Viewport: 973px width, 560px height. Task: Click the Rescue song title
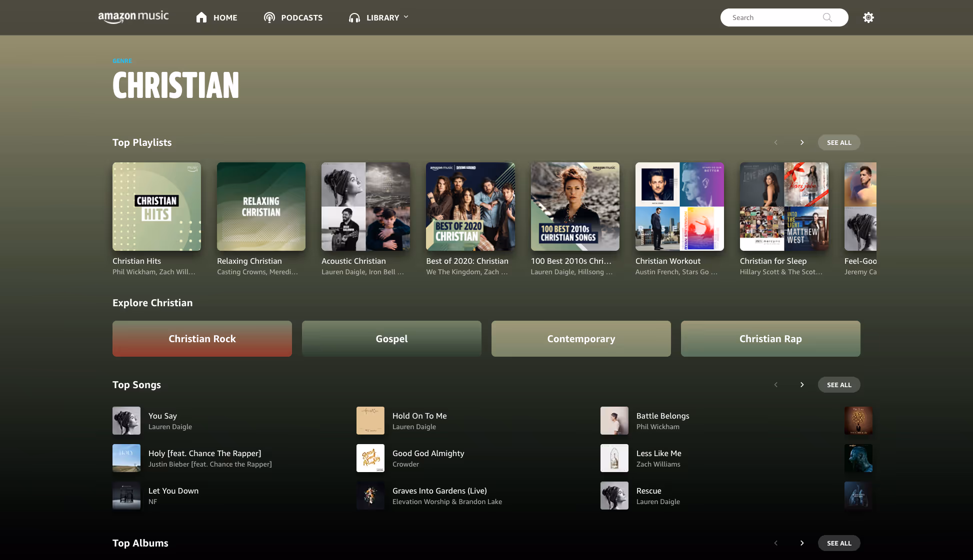pyautogui.click(x=648, y=491)
